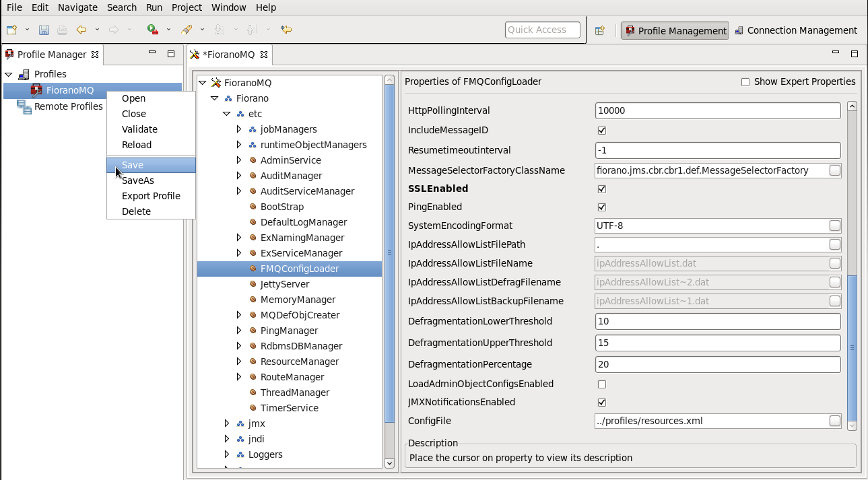Click the New wizard toolbar icon
The width and height of the screenshot is (868, 480).
(x=12, y=30)
